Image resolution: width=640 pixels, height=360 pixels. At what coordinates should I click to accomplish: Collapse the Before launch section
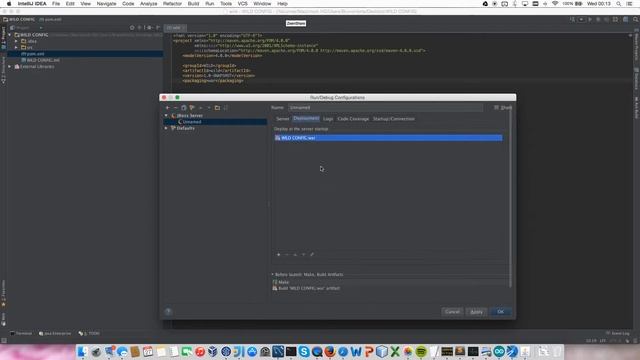click(x=272, y=275)
